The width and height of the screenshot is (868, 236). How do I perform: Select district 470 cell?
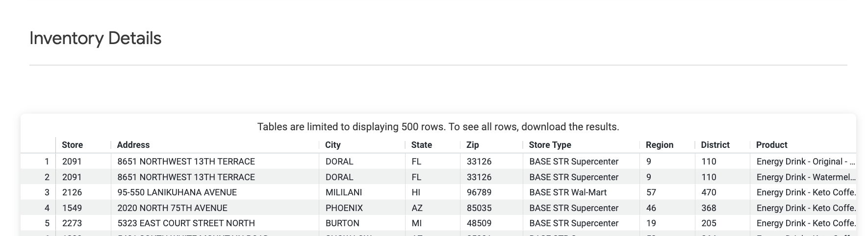(709, 192)
